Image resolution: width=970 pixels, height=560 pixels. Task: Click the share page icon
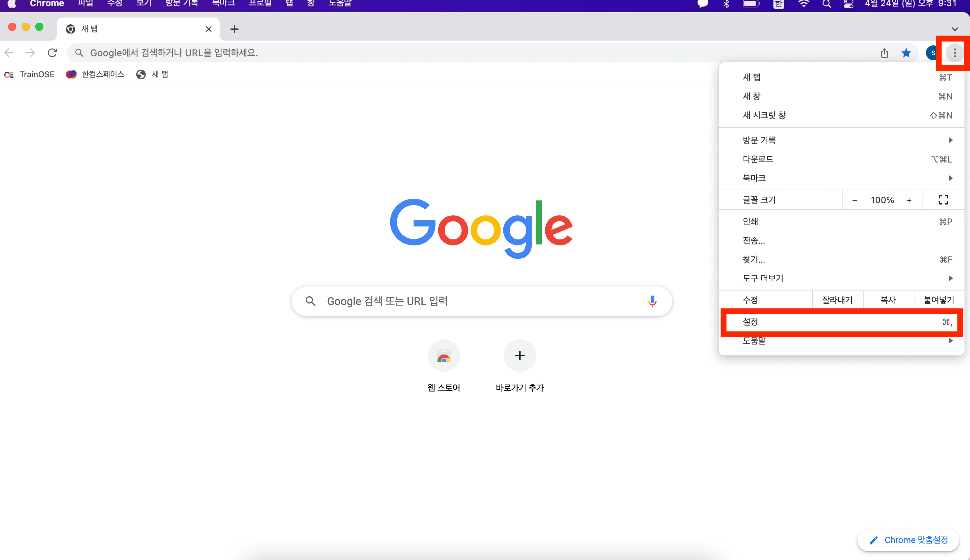pos(885,53)
